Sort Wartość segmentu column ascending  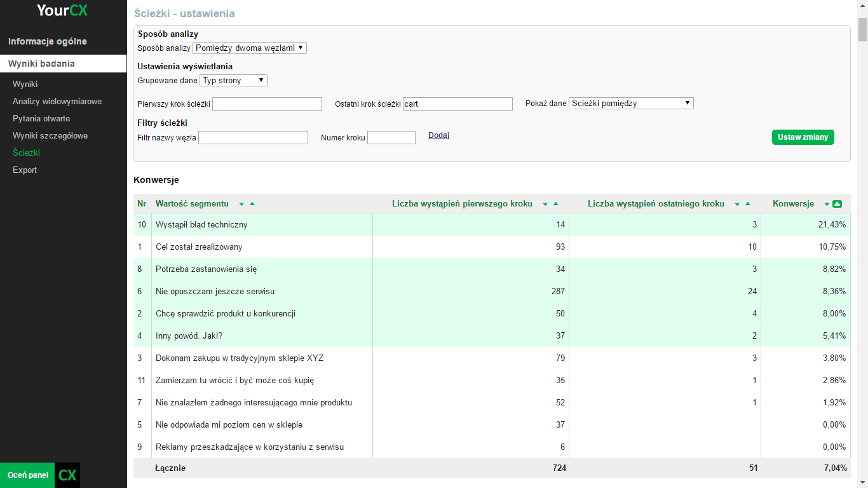pyautogui.click(x=252, y=204)
